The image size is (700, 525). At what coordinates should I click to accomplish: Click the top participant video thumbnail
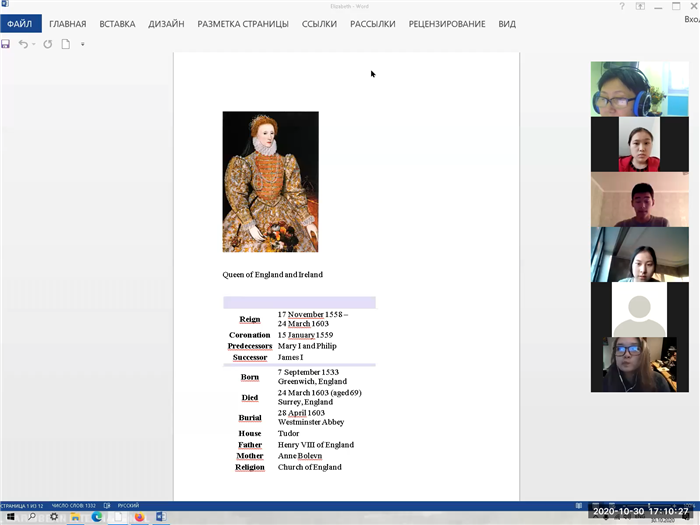(x=639, y=89)
